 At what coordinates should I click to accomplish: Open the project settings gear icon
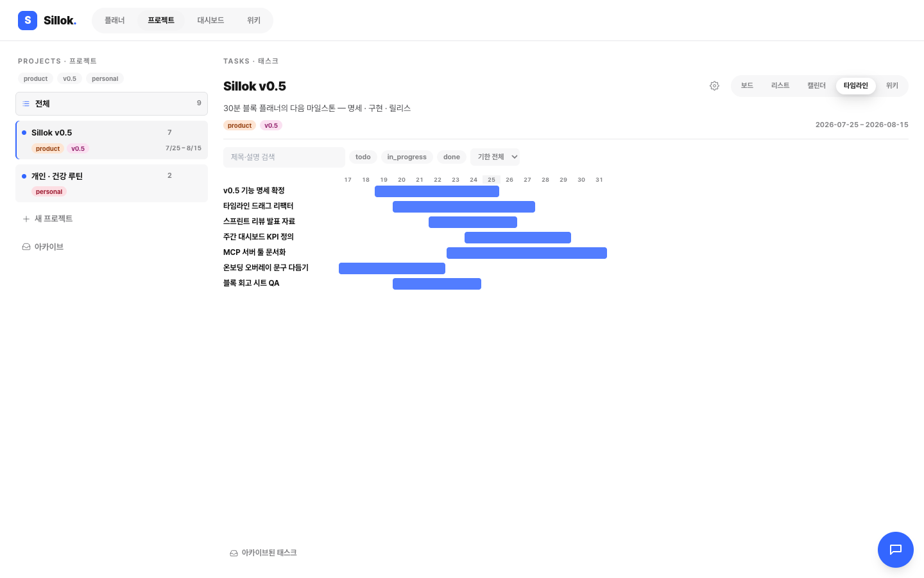(x=714, y=86)
